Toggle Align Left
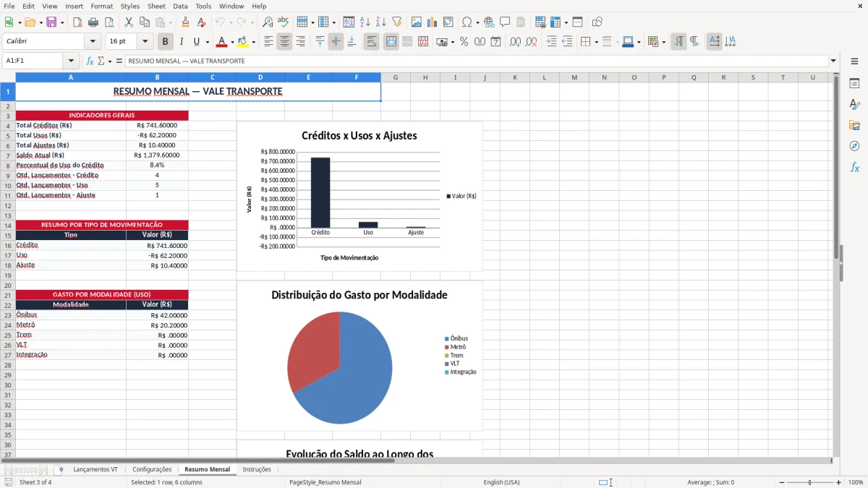868x488 pixels. pos(268,42)
